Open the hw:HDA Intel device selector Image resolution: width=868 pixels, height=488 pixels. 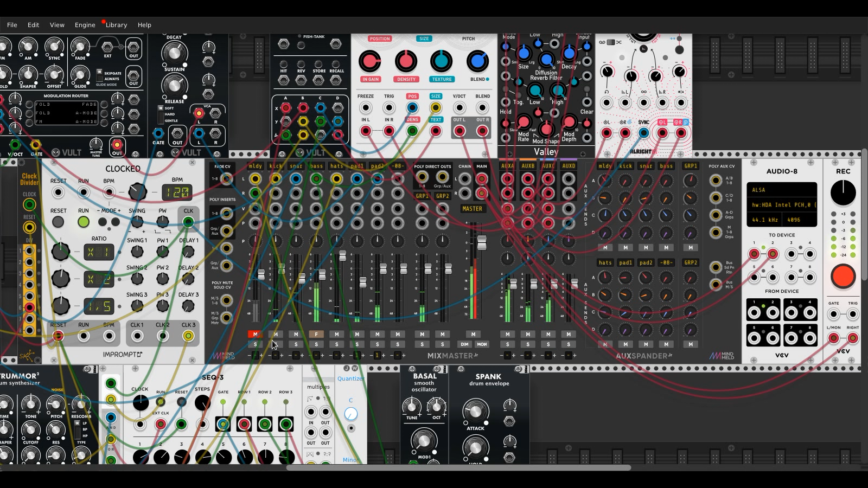coord(782,205)
